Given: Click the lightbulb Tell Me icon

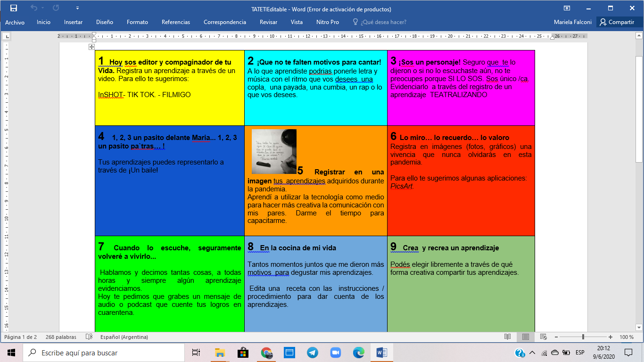Looking at the screenshot, I should (x=355, y=22).
